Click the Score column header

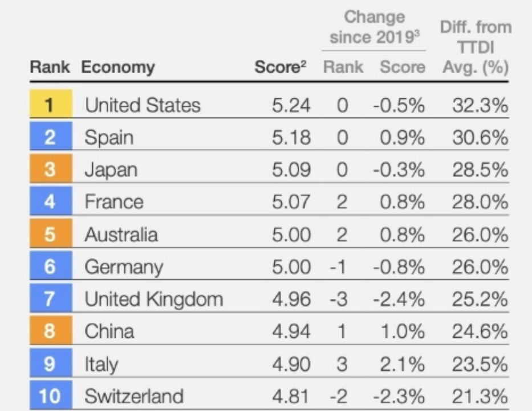280,67
